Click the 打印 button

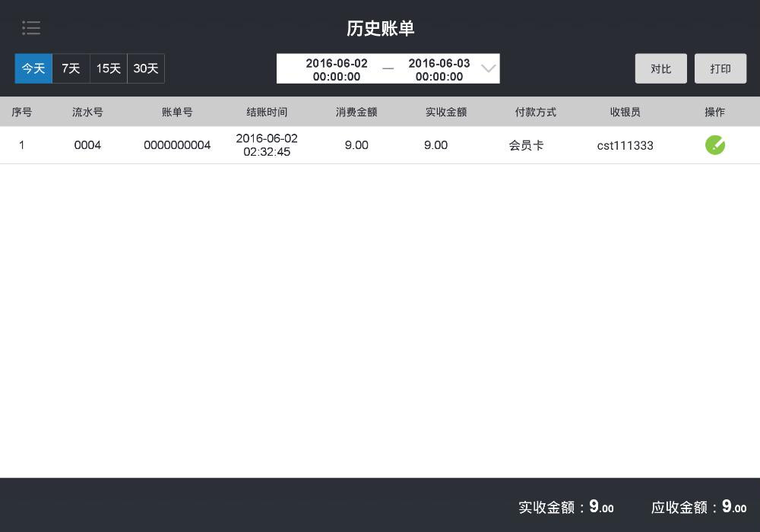(720, 68)
